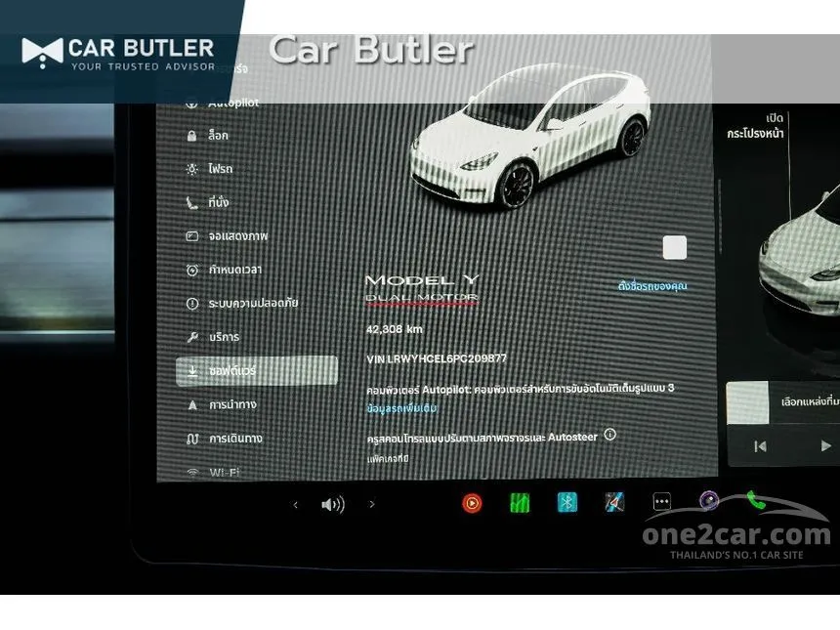Open the purple camera app icon

709,501
